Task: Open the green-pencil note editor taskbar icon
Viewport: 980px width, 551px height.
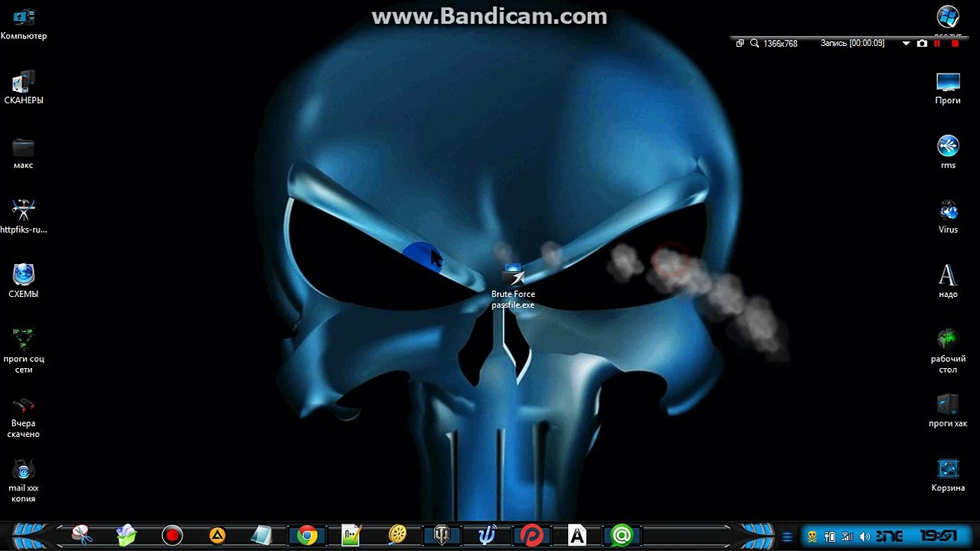Action: click(x=352, y=535)
